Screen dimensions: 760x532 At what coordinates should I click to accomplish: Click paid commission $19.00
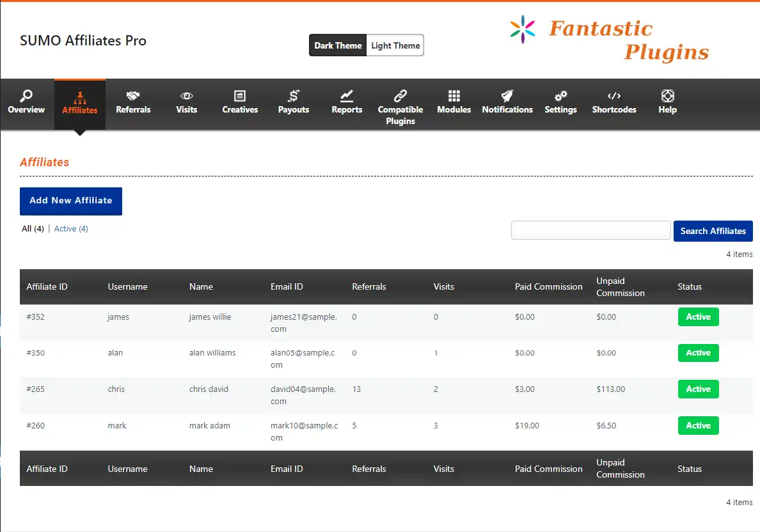pyautogui.click(x=527, y=425)
